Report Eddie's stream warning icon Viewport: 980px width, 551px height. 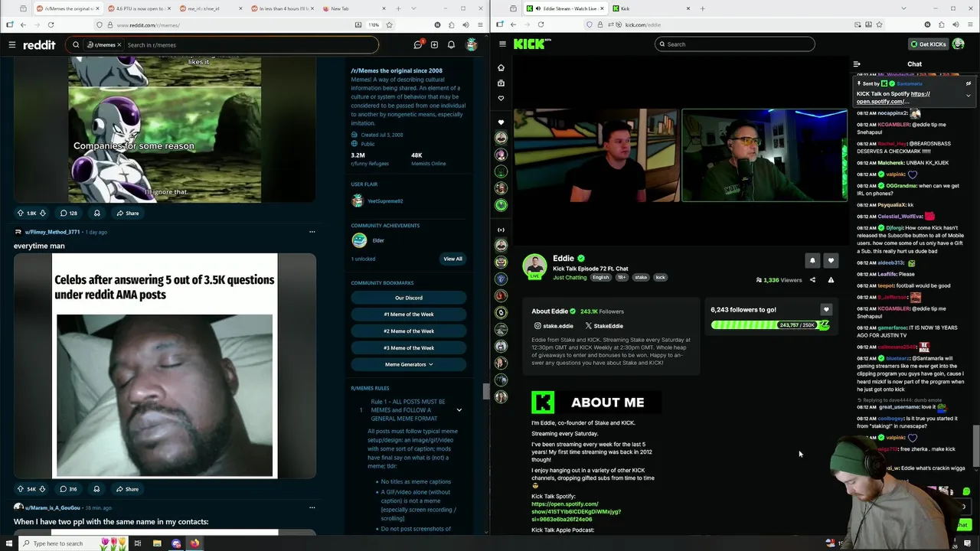(831, 280)
